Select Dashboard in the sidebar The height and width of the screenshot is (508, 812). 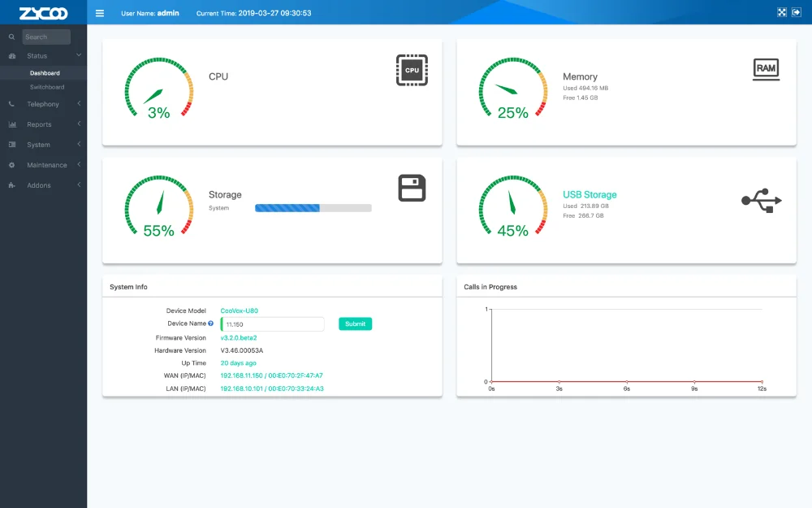click(x=45, y=73)
